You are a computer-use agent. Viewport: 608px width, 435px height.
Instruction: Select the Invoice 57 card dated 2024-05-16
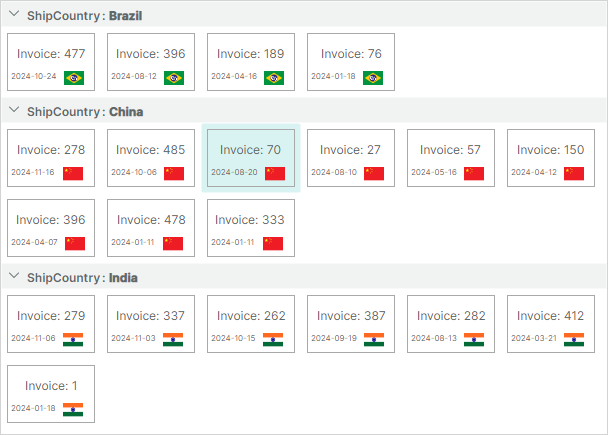[x=451, y=158]
